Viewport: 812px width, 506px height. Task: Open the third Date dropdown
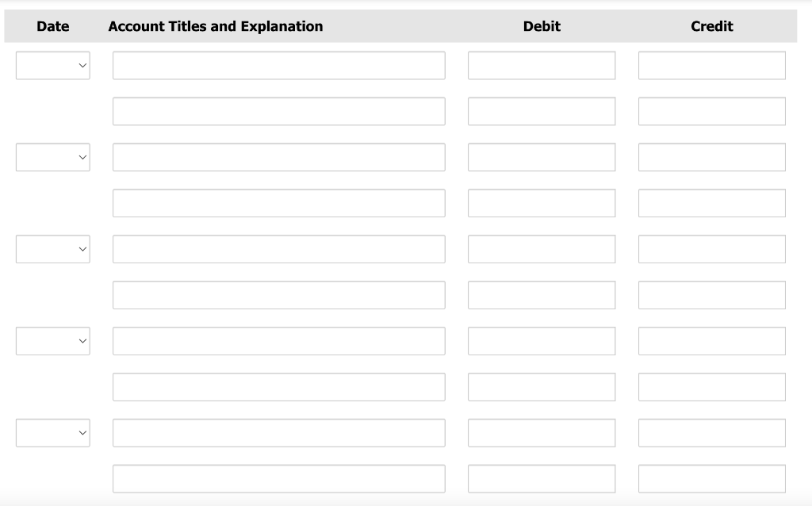pos(52,248)
